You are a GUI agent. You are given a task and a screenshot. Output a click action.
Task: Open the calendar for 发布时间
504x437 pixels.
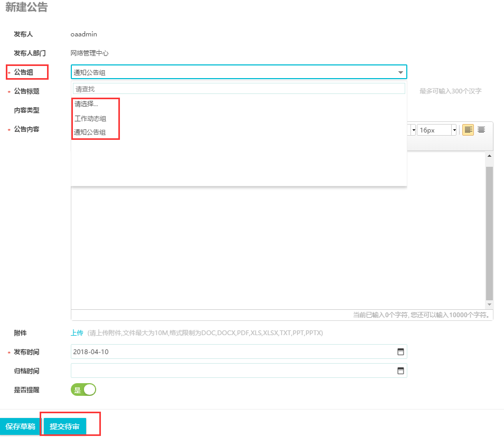click(x=400, y=351)
